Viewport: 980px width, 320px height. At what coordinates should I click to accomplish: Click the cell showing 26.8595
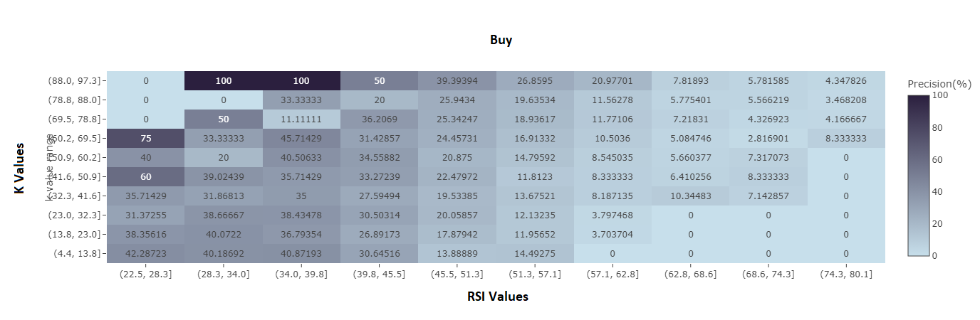[x=535, y=80]
